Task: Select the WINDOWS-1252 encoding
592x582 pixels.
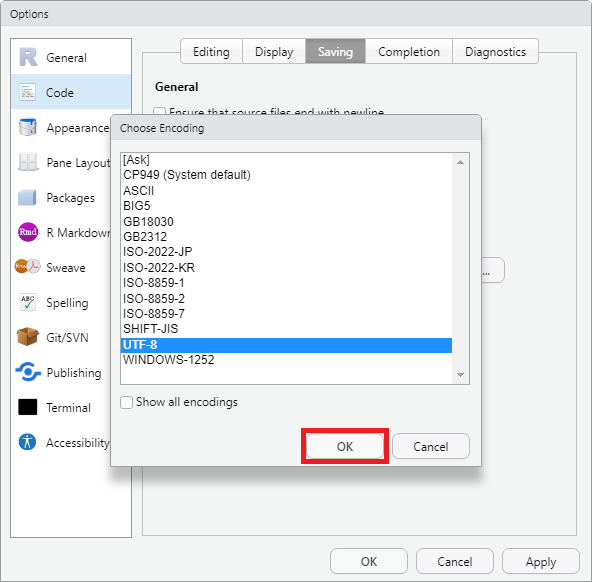Action: click(286, 360)
